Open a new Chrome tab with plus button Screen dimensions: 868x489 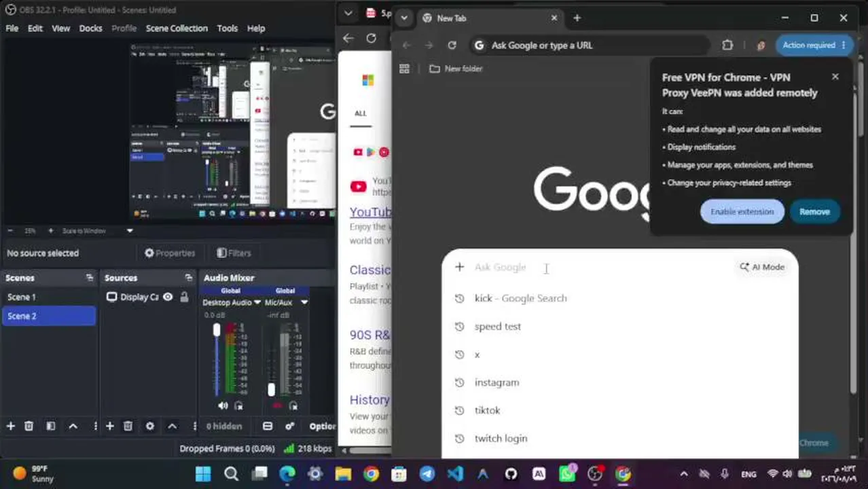coord(577,18)
